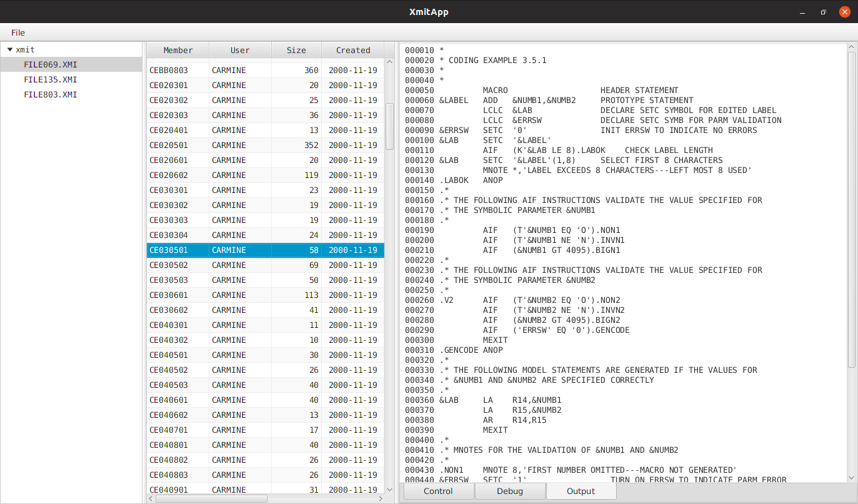Click the code pane scroll-up arrow
This screenshot has width=858, height=504.
(x=852, y=47)
